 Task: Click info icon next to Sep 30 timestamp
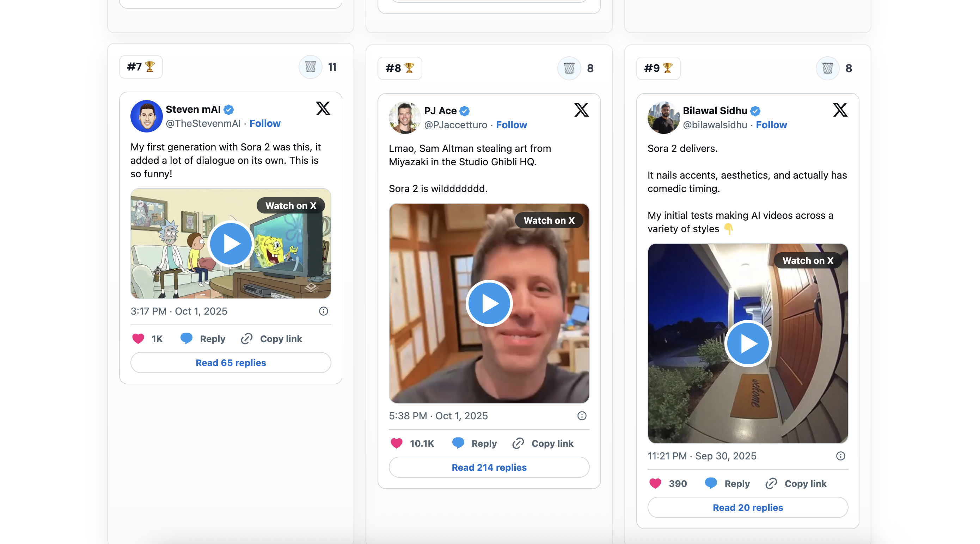(840, 456)
